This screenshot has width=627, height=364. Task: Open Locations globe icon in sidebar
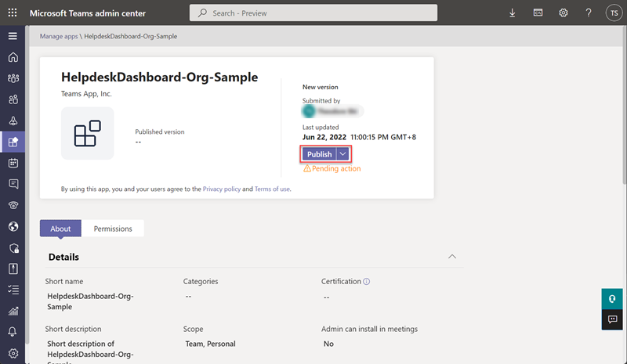13,226
